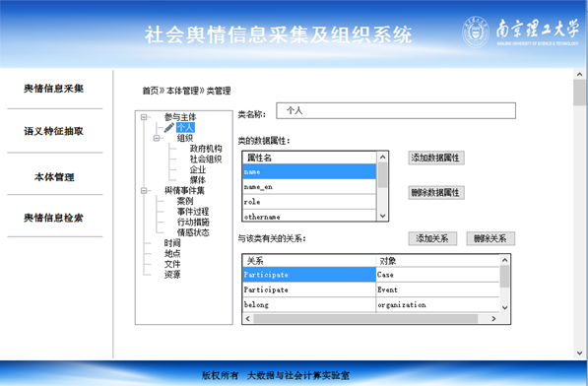Click the 添加关系 button
The image size is (588, 386).
tap(432, 238)
